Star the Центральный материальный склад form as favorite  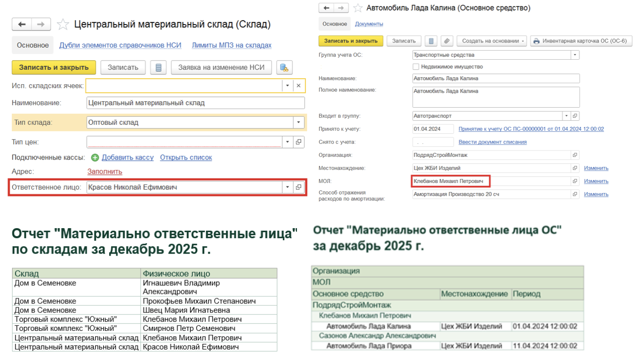tap(63, 24)
